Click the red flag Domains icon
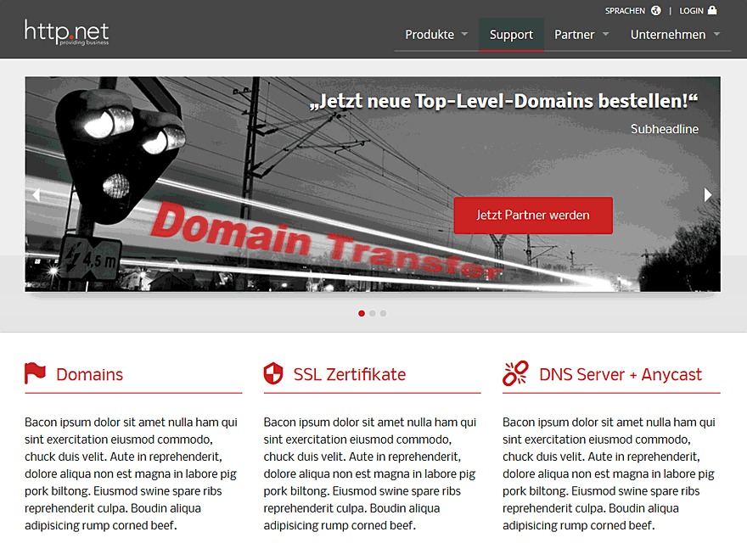This screenshot has width=747, height=560. coord(36,373)
